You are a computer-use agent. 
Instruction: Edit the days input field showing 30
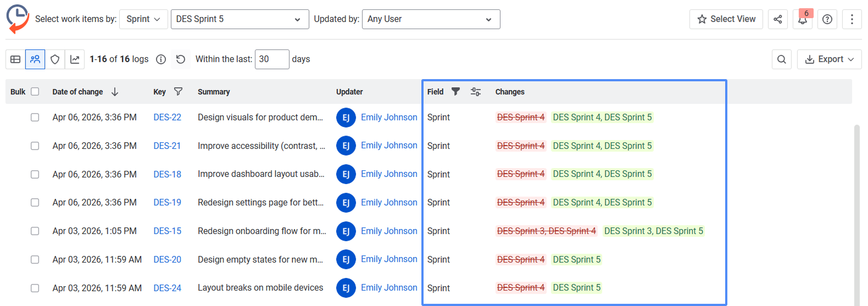pos(271,59)
